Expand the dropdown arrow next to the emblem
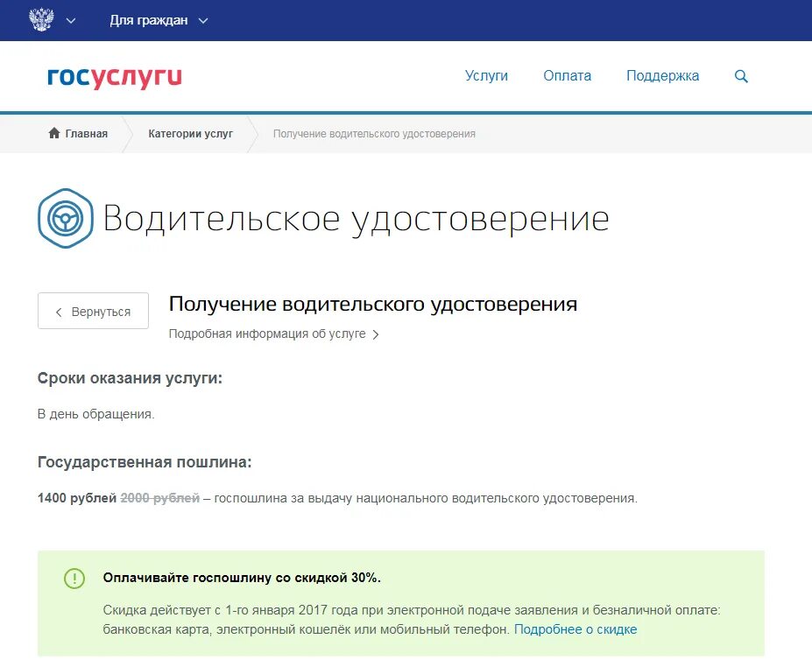812x667 pixels. coord(71,21)
